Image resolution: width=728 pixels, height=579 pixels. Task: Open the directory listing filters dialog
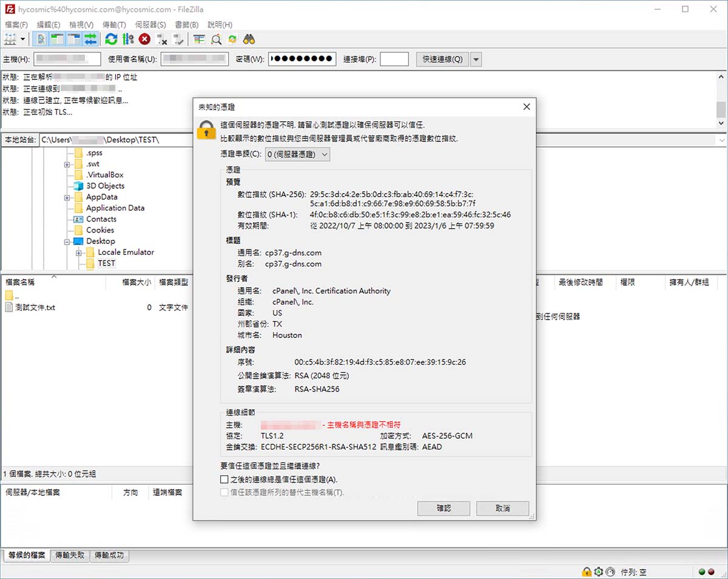click(200, 39)
